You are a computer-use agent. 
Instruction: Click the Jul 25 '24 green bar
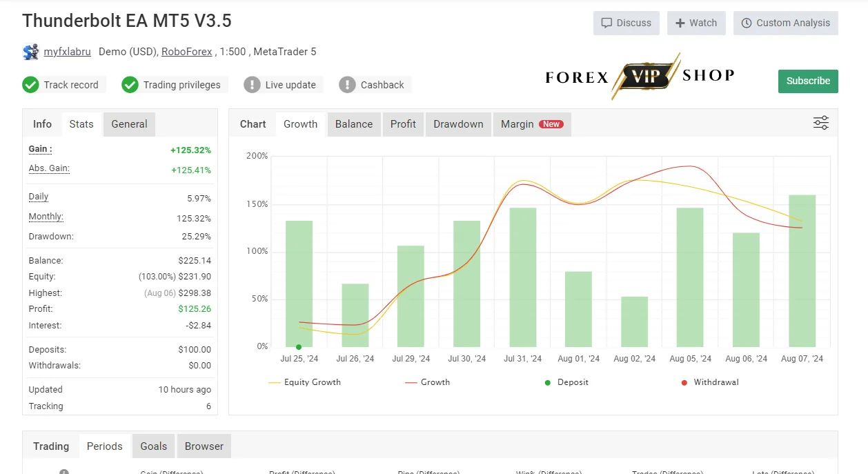[x=299, y=284]
